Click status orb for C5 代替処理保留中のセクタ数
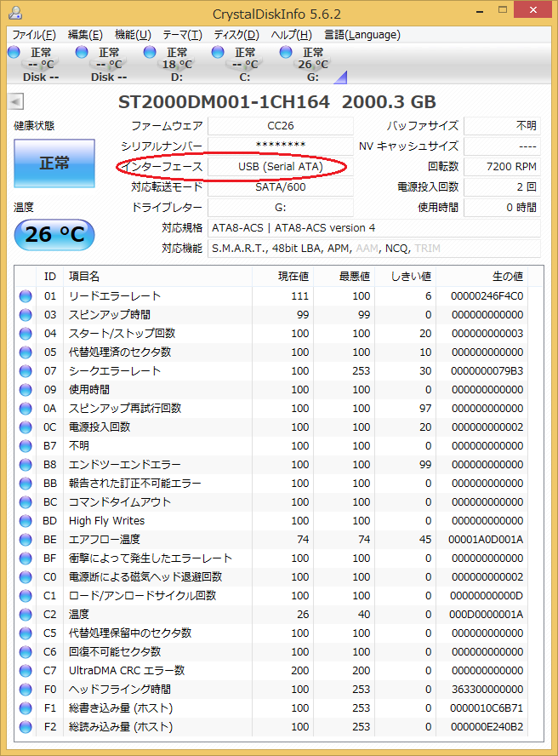Viewport: 558px width, 756px height. (x=26, y=633)
